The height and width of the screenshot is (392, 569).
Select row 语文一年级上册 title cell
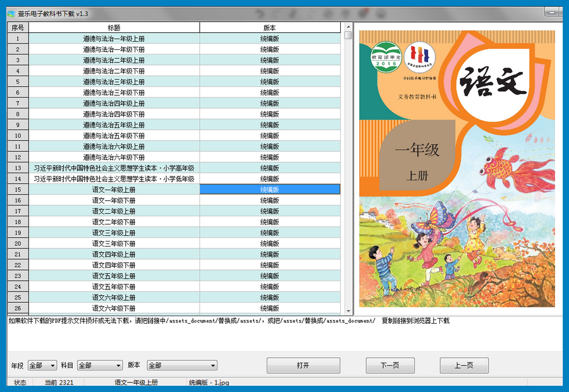114,190
